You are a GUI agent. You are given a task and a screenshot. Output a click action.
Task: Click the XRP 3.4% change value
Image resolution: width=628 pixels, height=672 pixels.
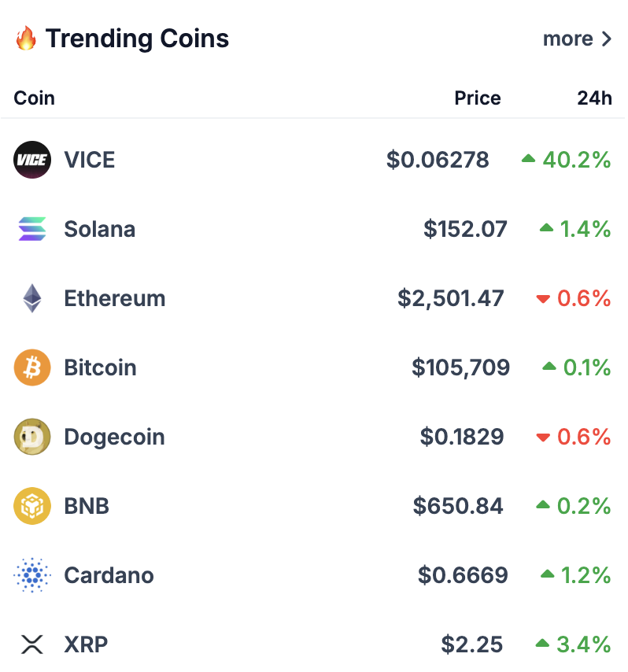click(573, 644)
